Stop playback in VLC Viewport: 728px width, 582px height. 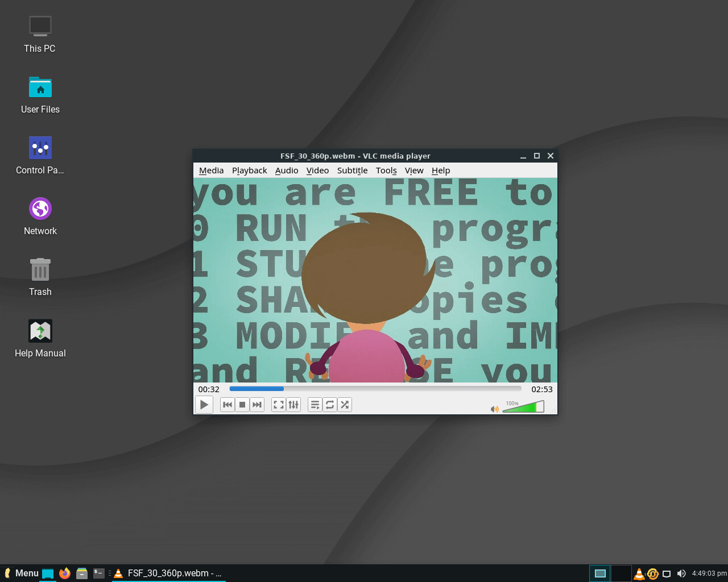(242, 404)
